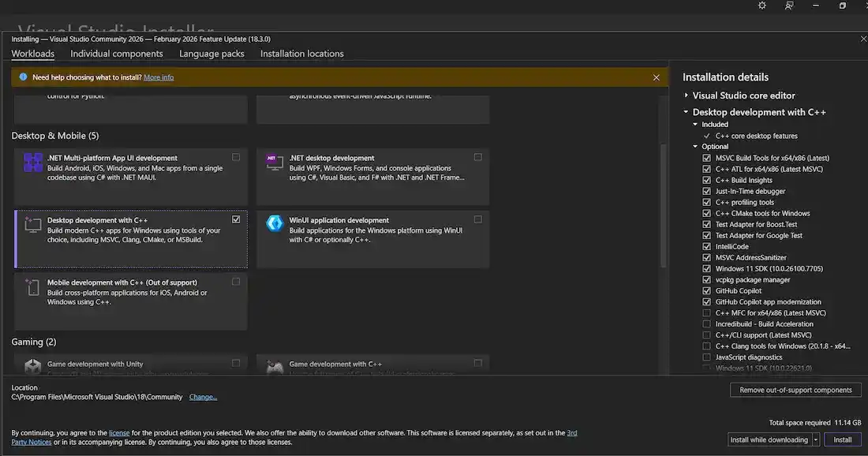Viewport: 868px width, 456px height.
Task: Open the license link
Action: [x=119, y=433]
